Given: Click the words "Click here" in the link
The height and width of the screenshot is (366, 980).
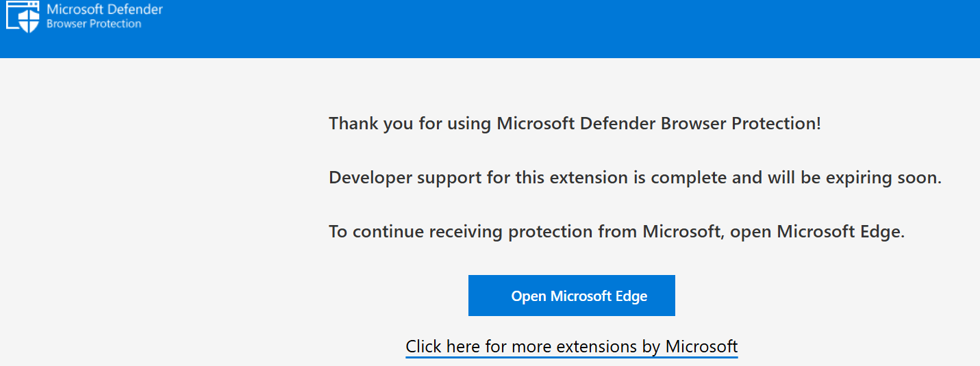Looking at the screenshot, I should (443, 346).
